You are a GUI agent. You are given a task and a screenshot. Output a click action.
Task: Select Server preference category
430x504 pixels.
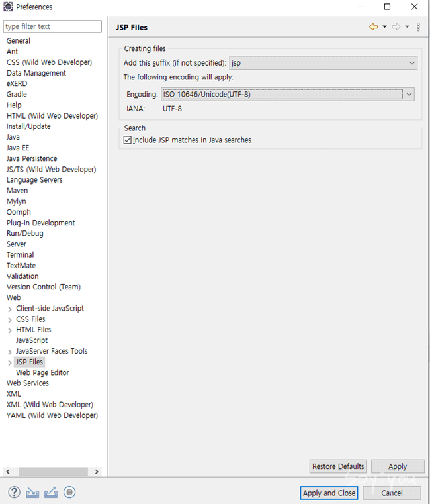[17, 244]
